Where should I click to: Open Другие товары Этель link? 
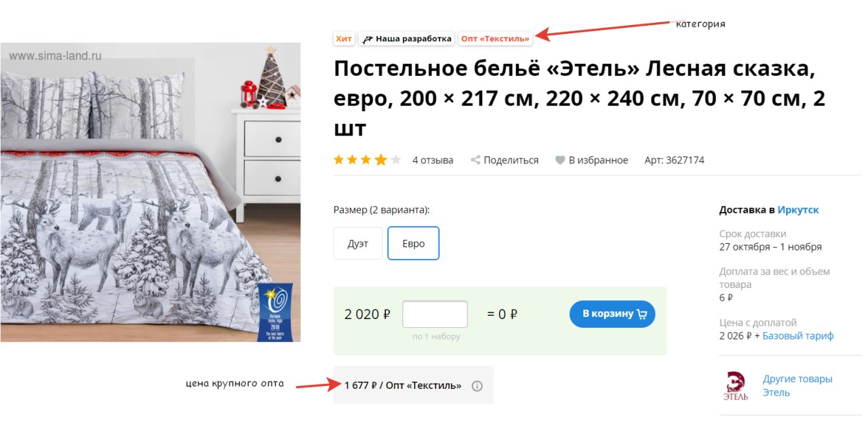(x=797, y=385)
